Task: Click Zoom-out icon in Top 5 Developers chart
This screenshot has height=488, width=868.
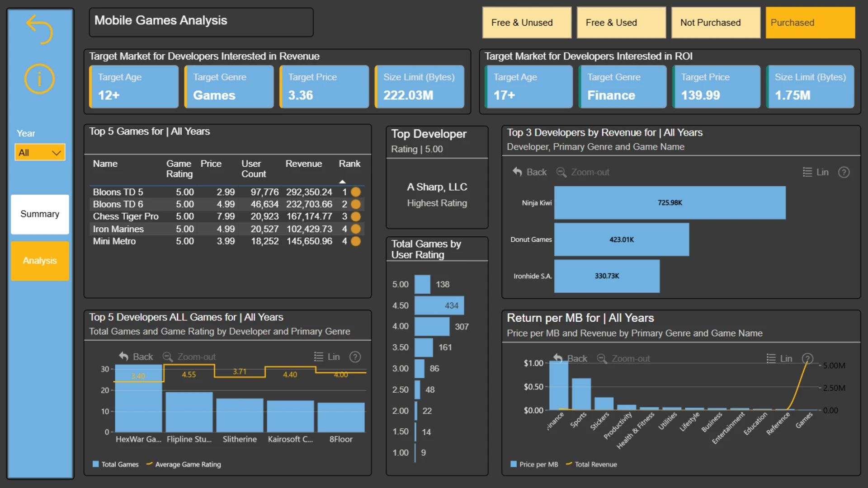Action: pos(168,357)
